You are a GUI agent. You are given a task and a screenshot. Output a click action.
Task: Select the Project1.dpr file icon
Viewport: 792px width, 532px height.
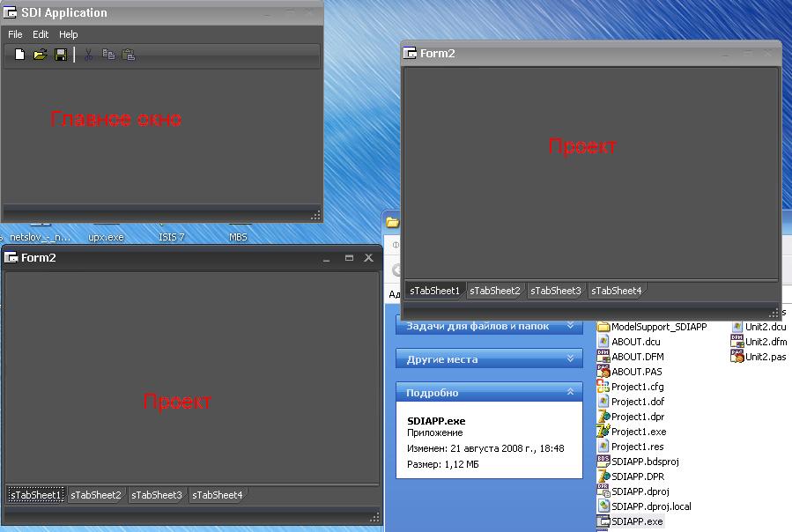coord(603,417)
